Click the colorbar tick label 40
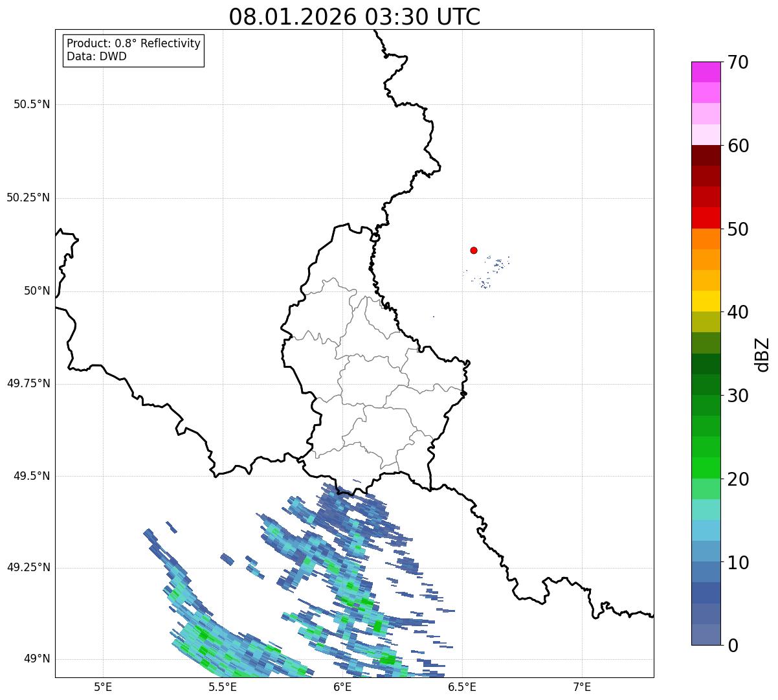The width and height of the screenshot is (778, 700). (x=738, y=312)
